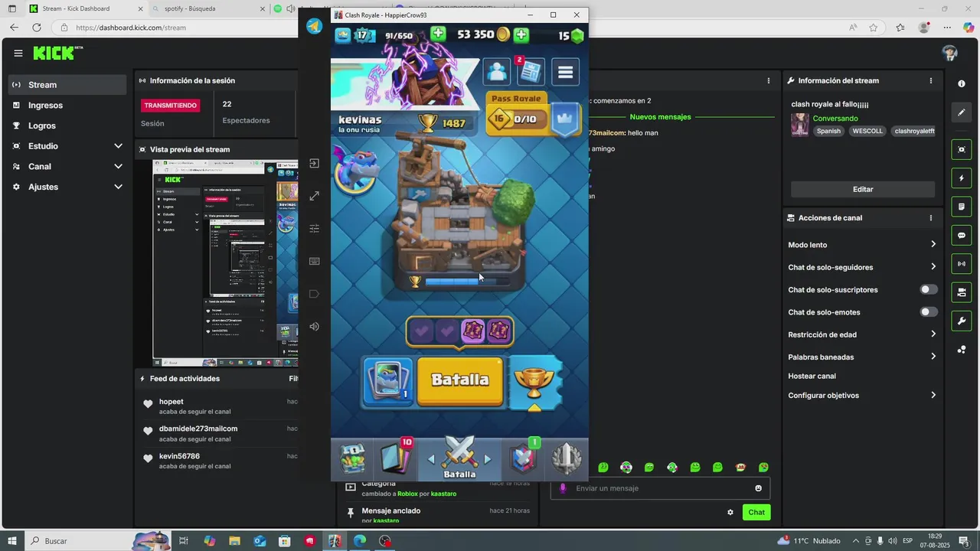Click the Windows Start button
This screenshot has height=551, width=980.
(x=11, y=541)
